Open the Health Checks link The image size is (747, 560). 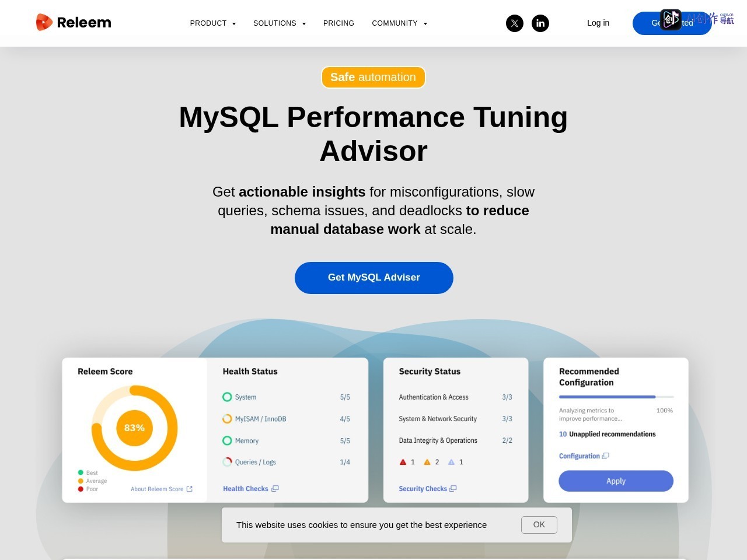coord(246,489)
